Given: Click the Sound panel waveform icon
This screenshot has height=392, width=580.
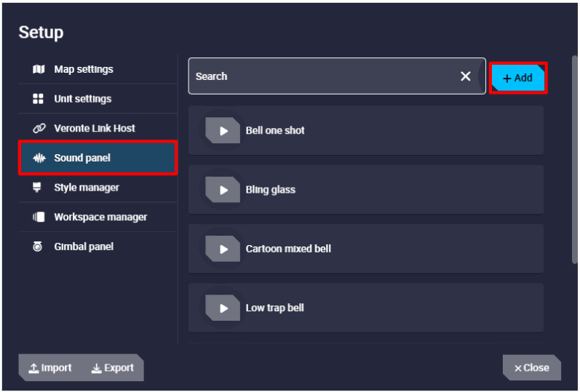Looking at the screenshot, I should click(39, 158).
